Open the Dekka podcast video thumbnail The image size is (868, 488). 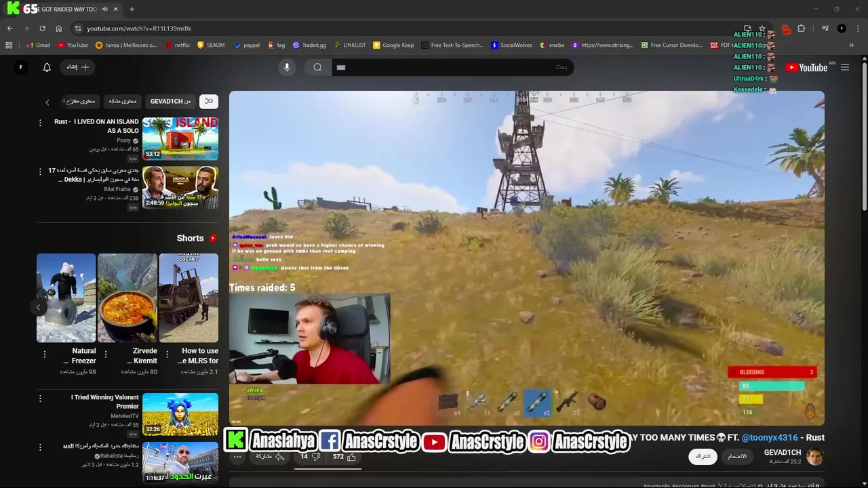[180, 188]
